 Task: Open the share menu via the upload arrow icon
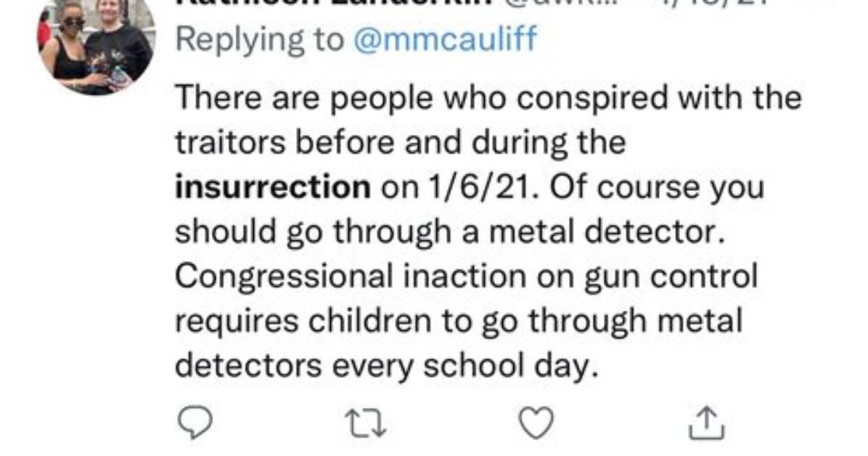click(706, 423)
